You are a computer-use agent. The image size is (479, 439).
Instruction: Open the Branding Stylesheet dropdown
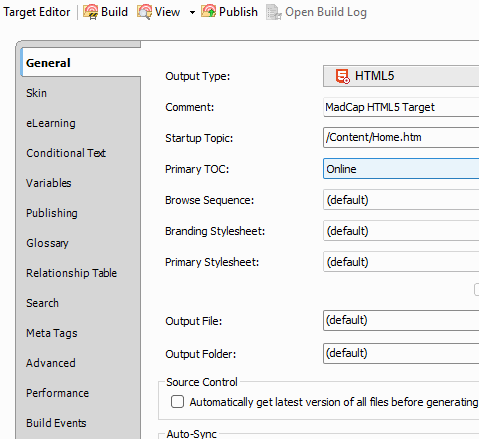[401, 231]
